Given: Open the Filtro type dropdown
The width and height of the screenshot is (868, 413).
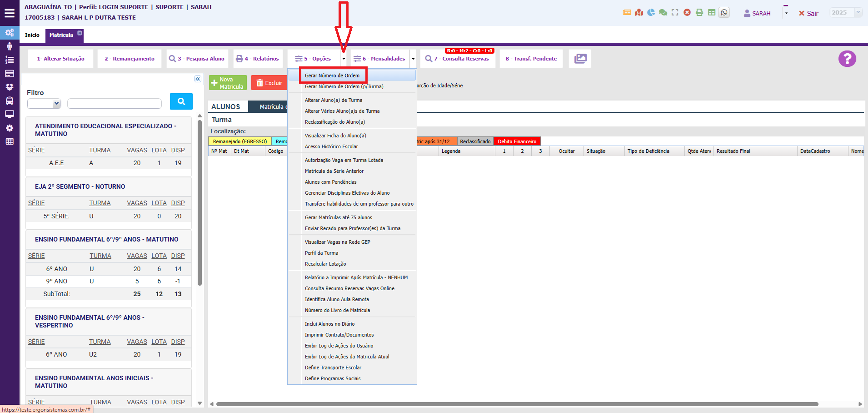Looking at the screenshot, I should (44, 104).
